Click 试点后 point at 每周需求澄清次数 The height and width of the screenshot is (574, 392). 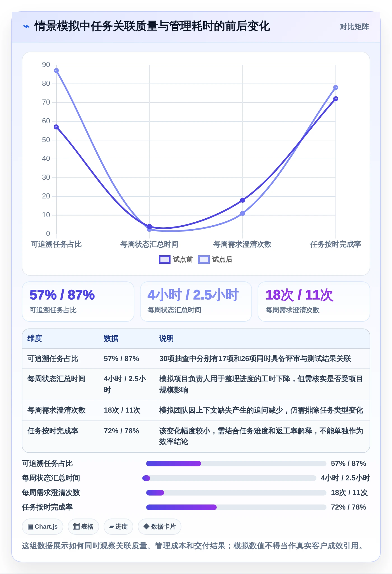pos(242,213)
